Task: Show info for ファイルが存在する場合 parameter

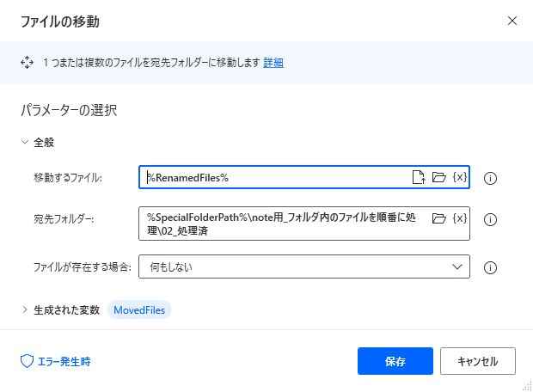Action: (x=490, y=267)
